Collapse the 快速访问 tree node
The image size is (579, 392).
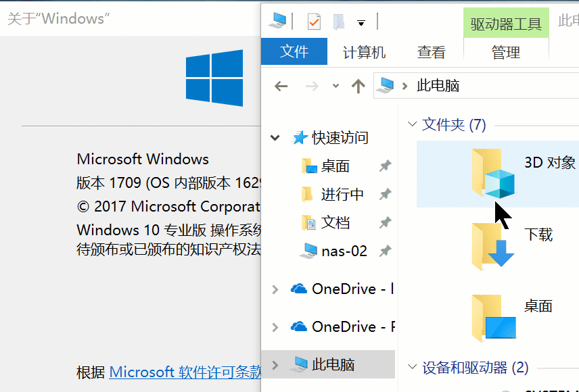tap(275, 138)
